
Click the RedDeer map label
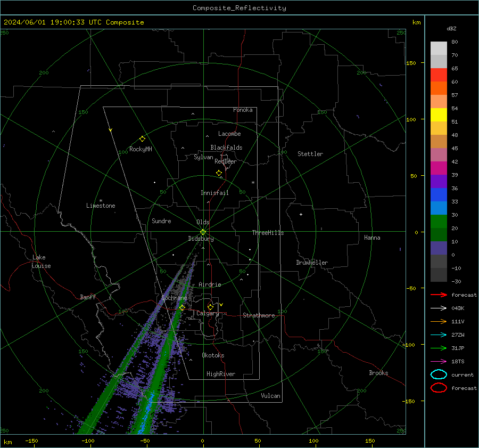(226, 161)
